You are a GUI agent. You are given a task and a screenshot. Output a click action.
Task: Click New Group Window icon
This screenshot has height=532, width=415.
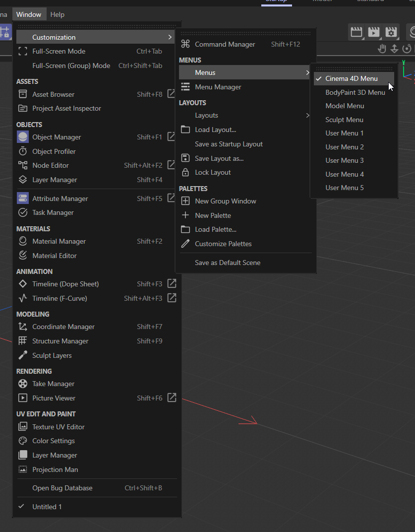click(185, 201)
